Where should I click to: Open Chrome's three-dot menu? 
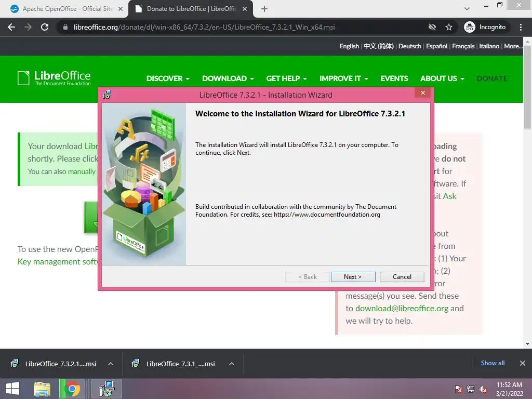(x=521, y=27)
